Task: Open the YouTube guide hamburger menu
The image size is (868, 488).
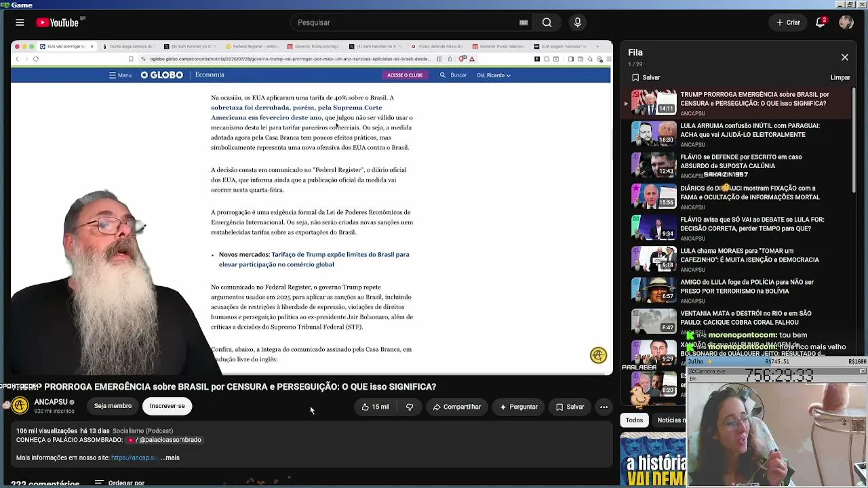Action: [20, 22]
